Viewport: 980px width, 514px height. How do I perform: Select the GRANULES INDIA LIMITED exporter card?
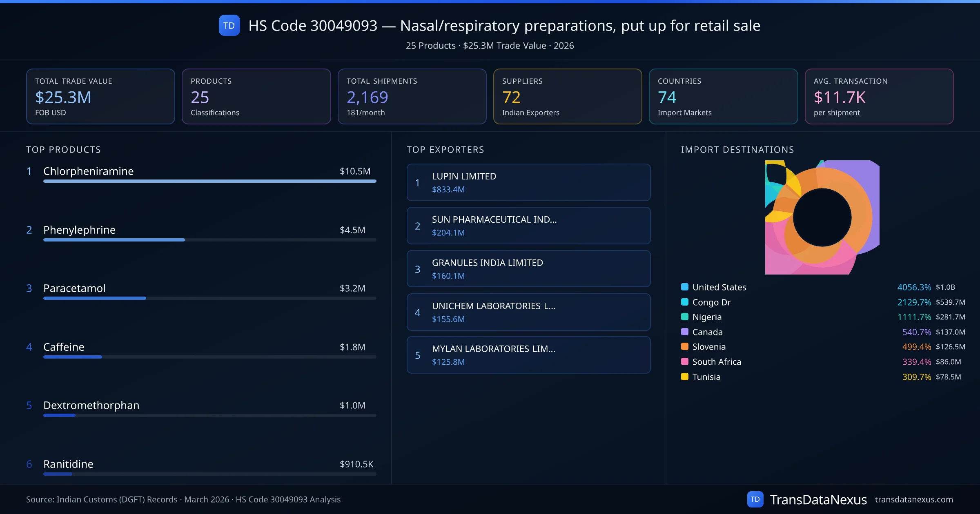click(x=528, y=269)
